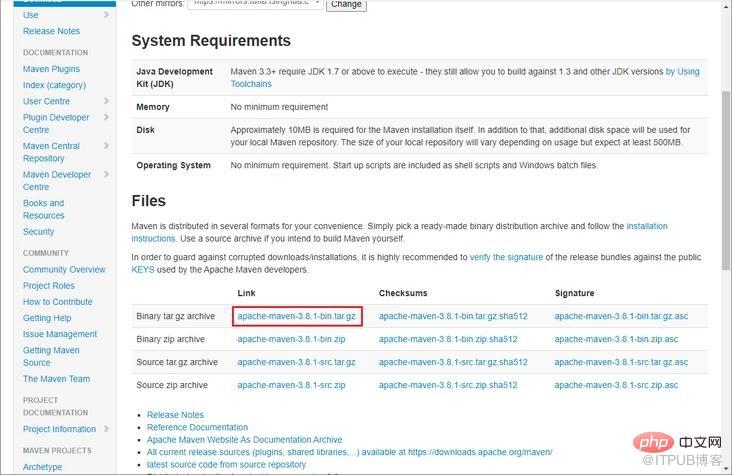This screenshot has width=732, height=475.
Task: Open Release Notes in sidebar
Action: click(x=51, y=31)
